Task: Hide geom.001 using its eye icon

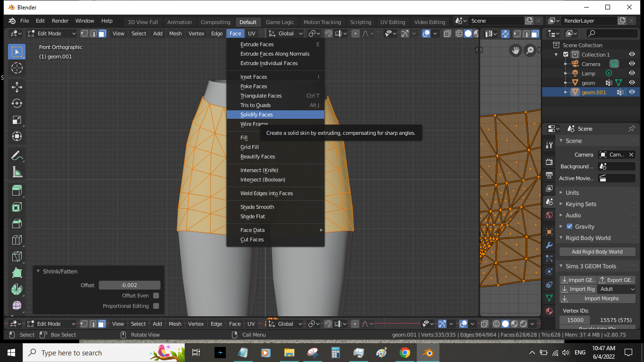Action: (x=632, y=92)
